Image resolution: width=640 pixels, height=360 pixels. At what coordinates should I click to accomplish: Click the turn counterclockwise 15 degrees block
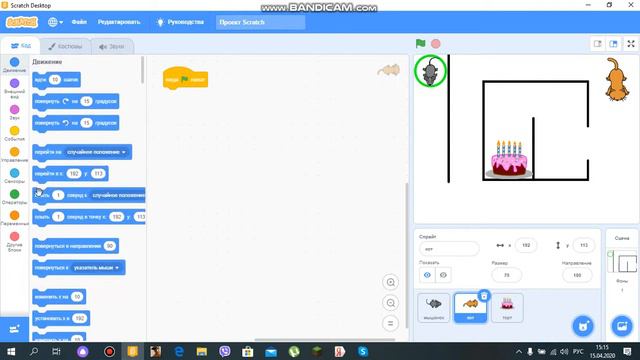pos(76,123)
